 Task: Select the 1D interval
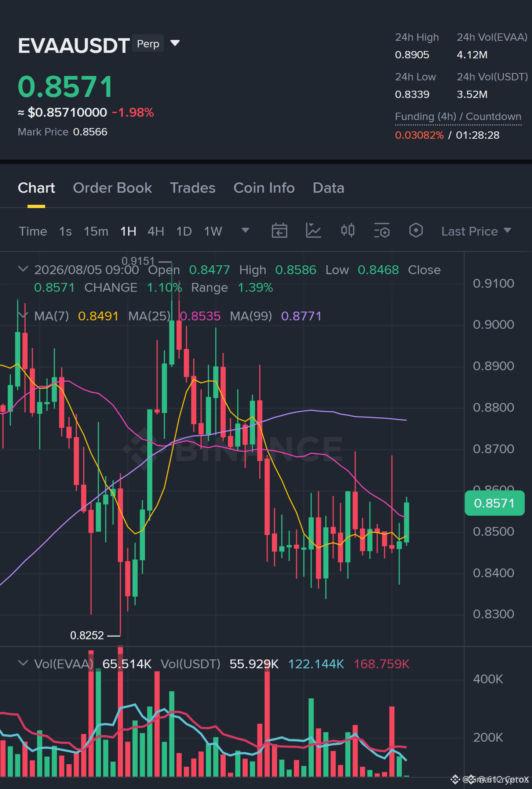point(184,231)
